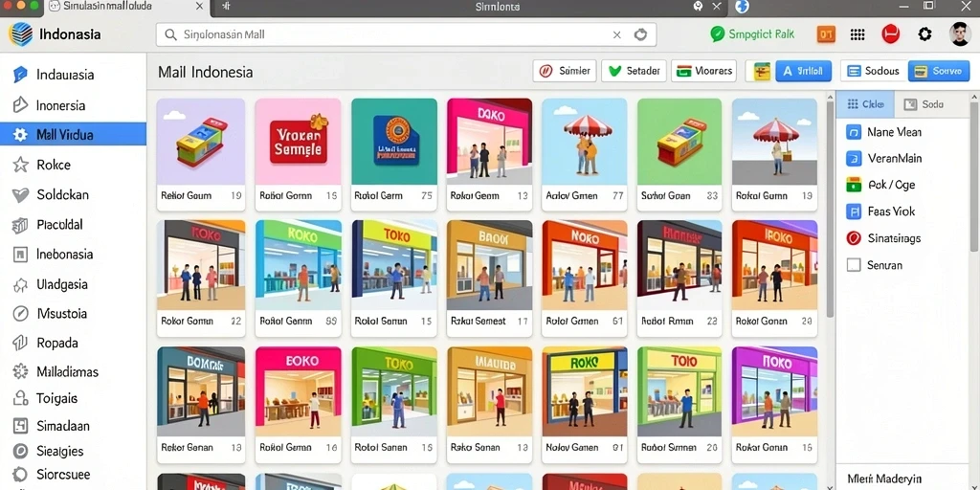Open the BAOOI store card rated 17
This screenshot has width=980, height=490.
pos(489,278)
